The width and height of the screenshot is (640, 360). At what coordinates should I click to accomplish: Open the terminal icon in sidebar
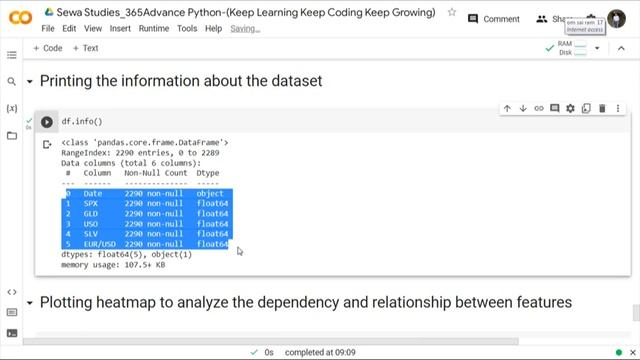(11, 333)
